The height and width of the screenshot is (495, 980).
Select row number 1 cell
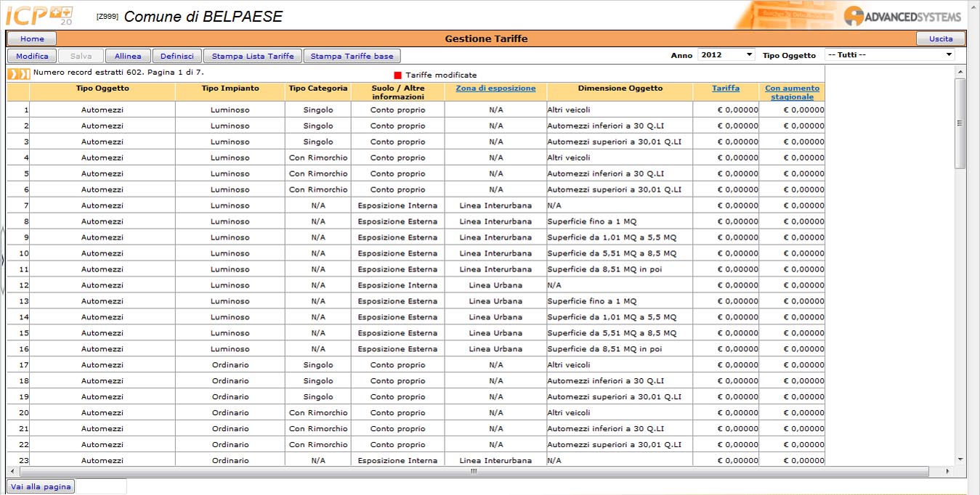[x=18, y=110]
